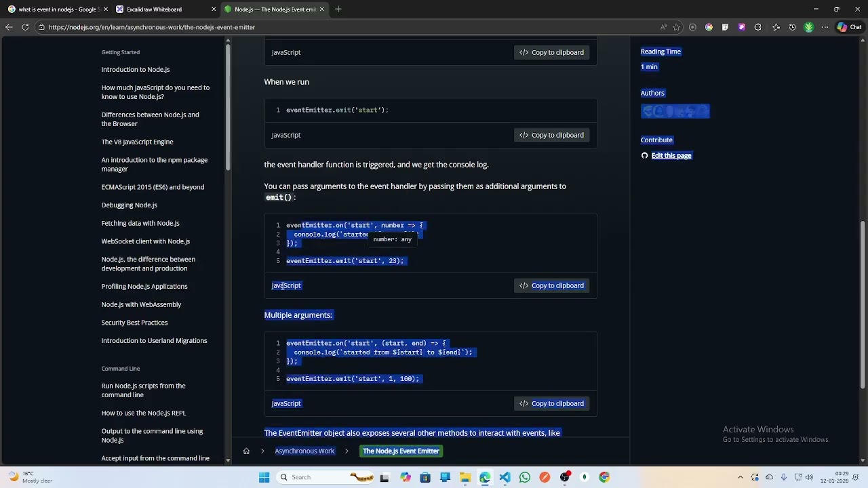Open the browser extensions puzzle icon

tap(757, 27)
